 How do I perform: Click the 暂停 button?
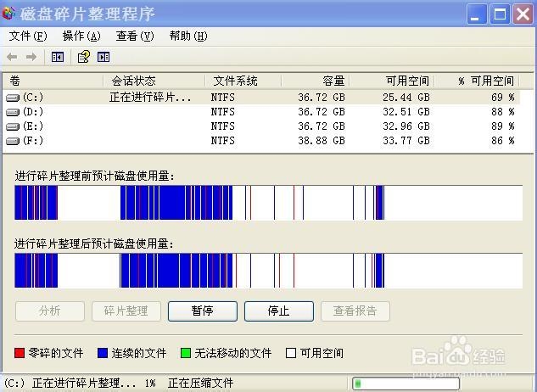click(203, 311)
